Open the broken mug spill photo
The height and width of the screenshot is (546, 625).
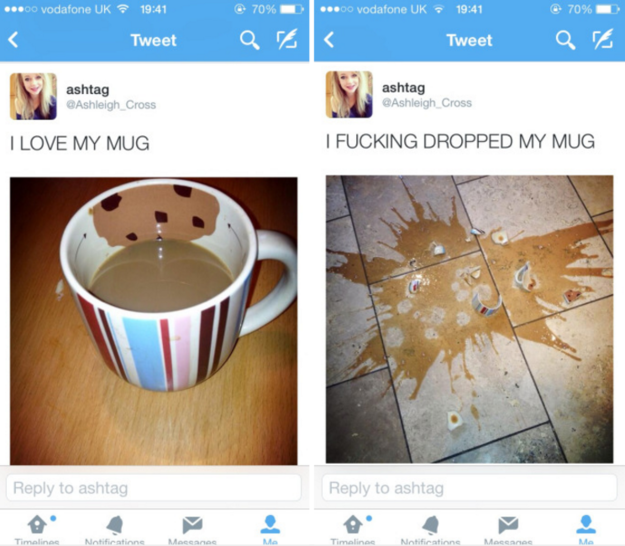tap(469, 319)
